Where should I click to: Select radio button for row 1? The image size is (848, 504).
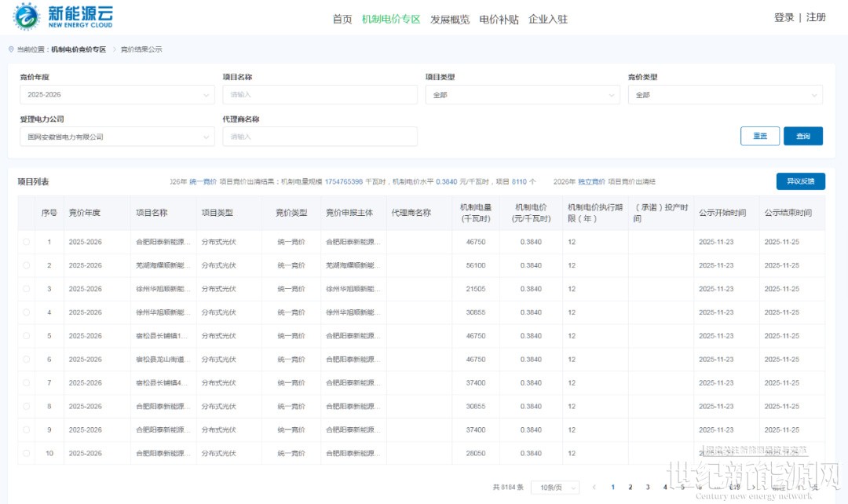(26, 242)
